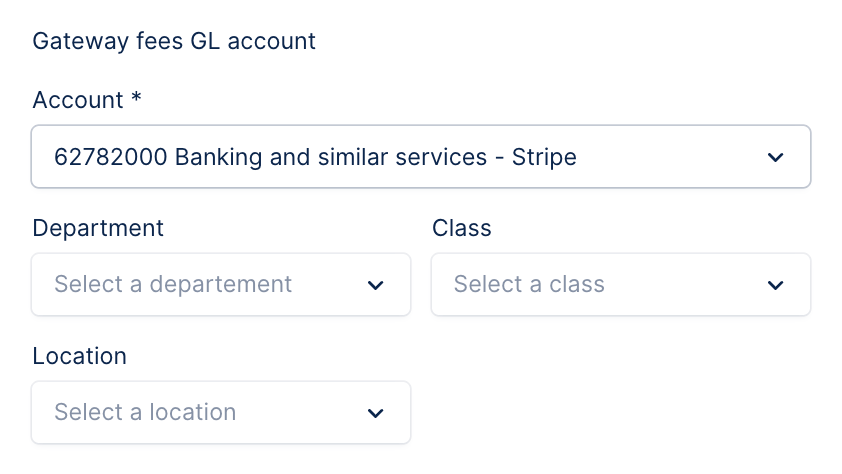Viewport: 842px width, 474px height.
Task: Click the selected value '62782000 Banking and similar services'
Action: 271,157
